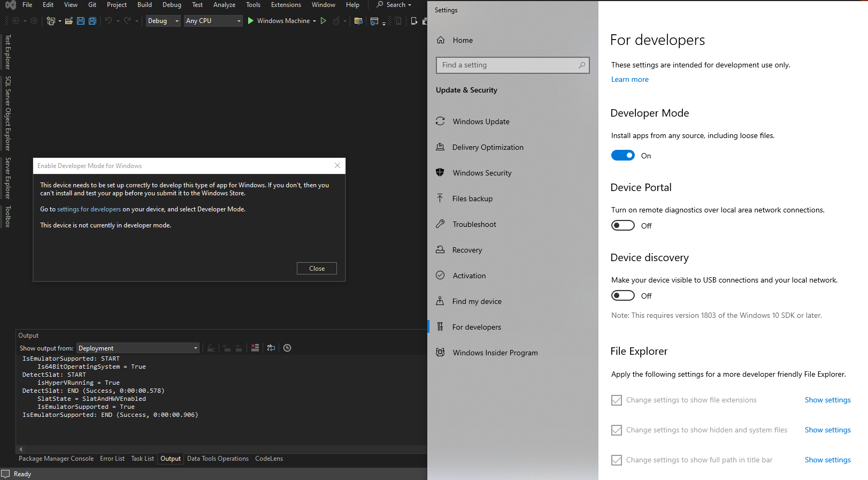Turn off the Developer Mode switch
Image resolution: width=868 pixels, height=480 pixels.
(623, 155)
